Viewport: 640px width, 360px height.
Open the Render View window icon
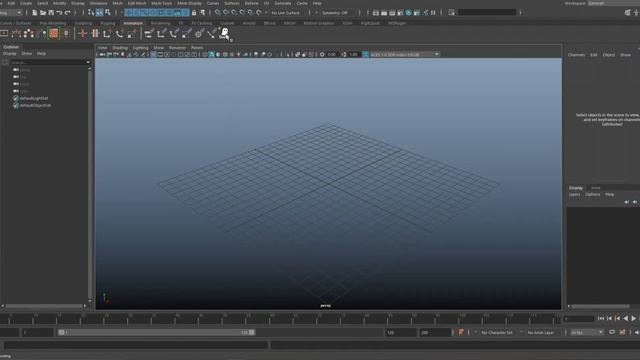376,13
